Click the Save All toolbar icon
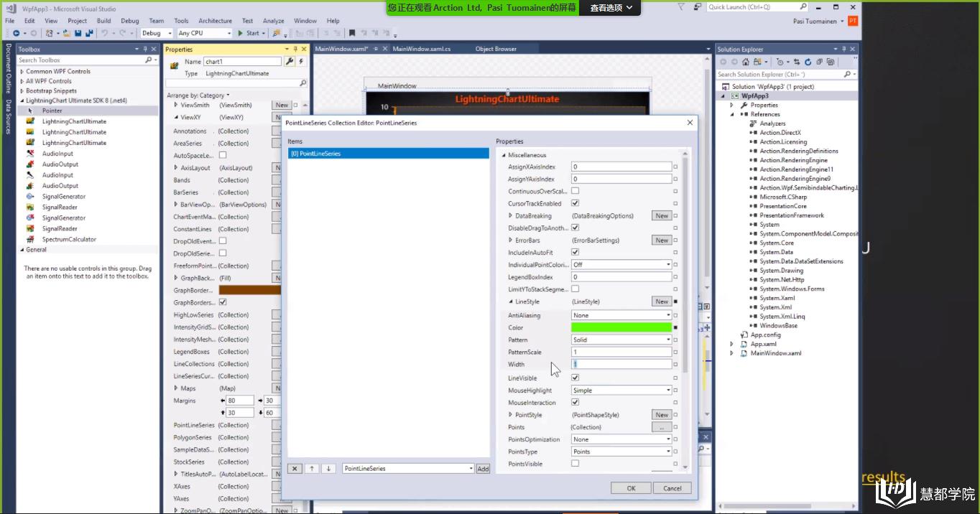This screenshot has width=980, height=514. click(x=88, y=33)
